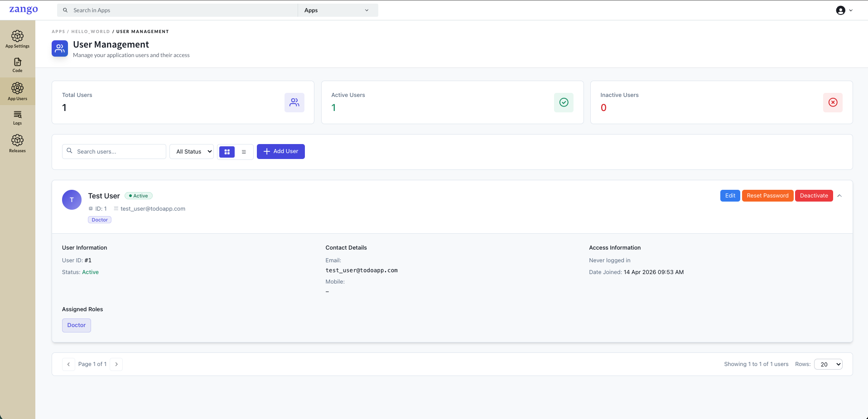Click the Doctor chip under Assigned Roles
The image size is (868, 419).
[x=77, y=325]
